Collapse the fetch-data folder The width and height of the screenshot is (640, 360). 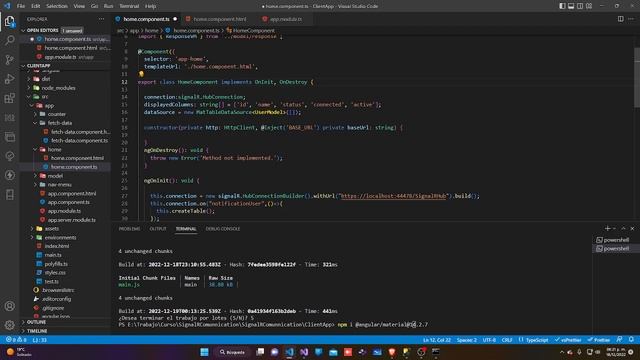[35, 123]
